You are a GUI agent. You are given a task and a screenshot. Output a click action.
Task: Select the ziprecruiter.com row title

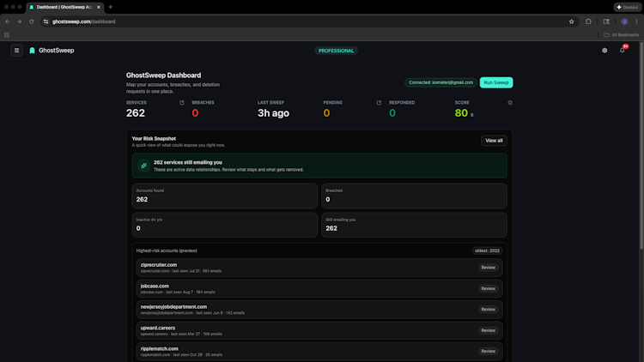pyautogui.click(x=159, y=265)
